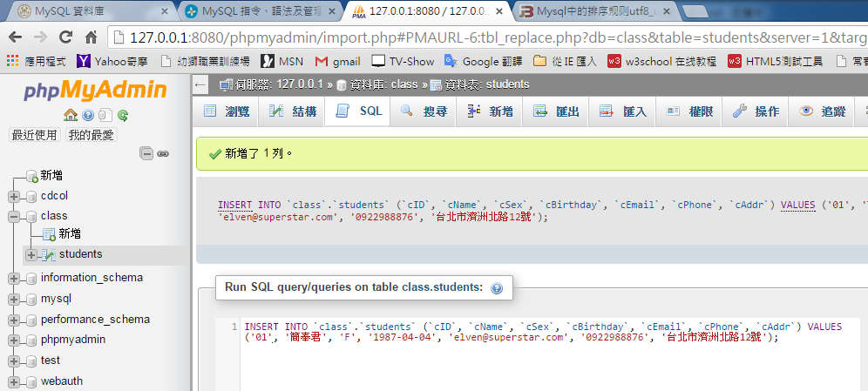Viewport: 868px width, 391px height.
Task: Open the 操作 (Operations) tab
Action: 755,111
